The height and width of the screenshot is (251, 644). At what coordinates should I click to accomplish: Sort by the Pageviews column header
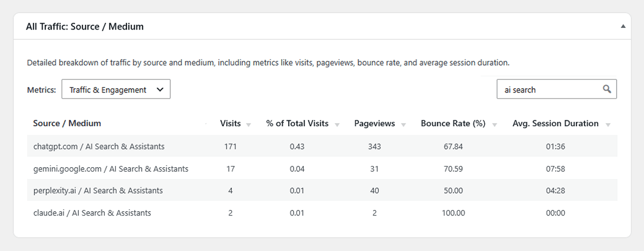click(x=375, y=123)
